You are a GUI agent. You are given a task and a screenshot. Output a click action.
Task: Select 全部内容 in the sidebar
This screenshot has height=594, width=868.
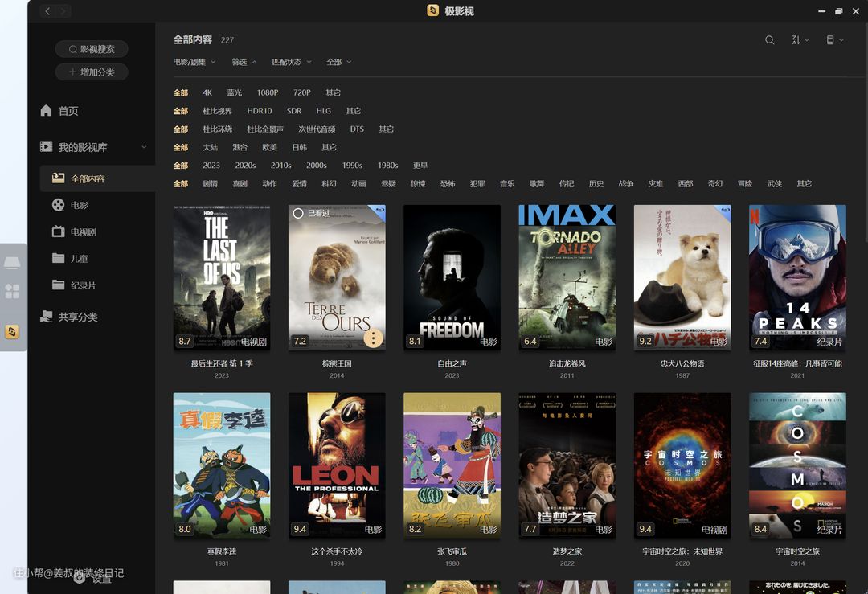point(97,178)
